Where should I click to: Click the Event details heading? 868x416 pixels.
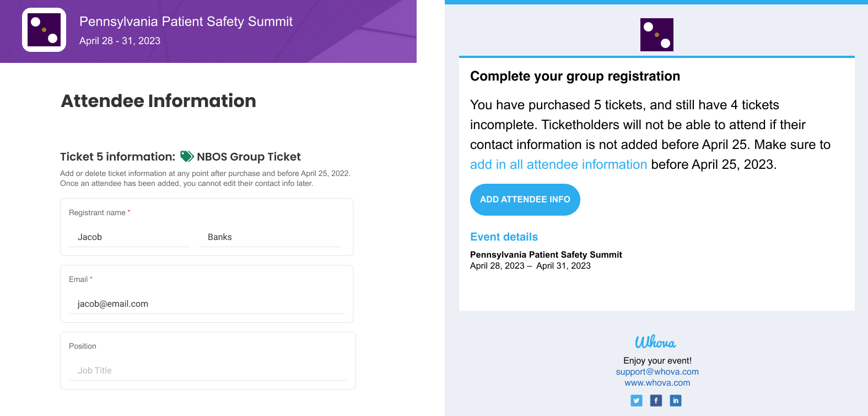point(504,237)
